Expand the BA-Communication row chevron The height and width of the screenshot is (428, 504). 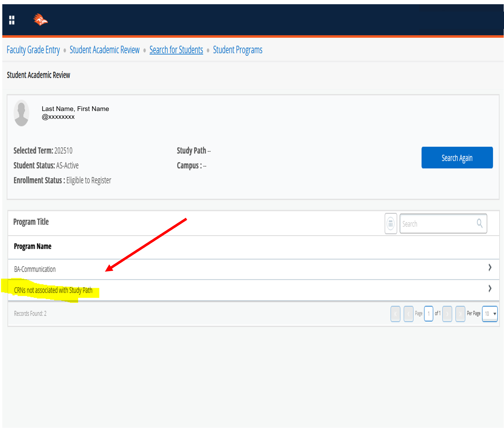pyautogui.click(x=490, y=268)
